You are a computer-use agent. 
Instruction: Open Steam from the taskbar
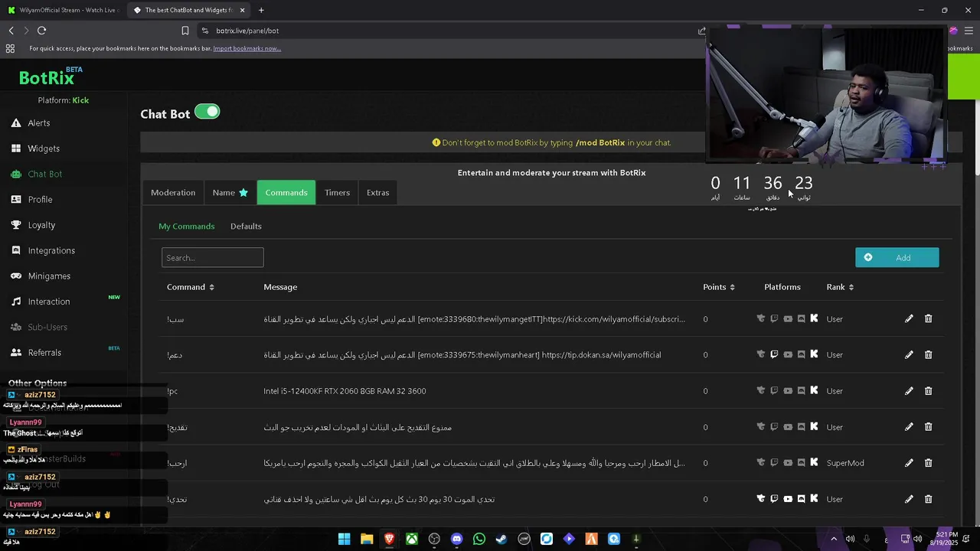(501, 539)
